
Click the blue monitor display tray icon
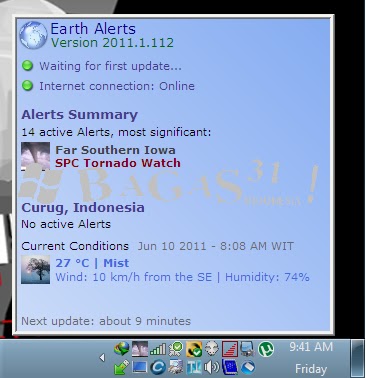(140, 367)
